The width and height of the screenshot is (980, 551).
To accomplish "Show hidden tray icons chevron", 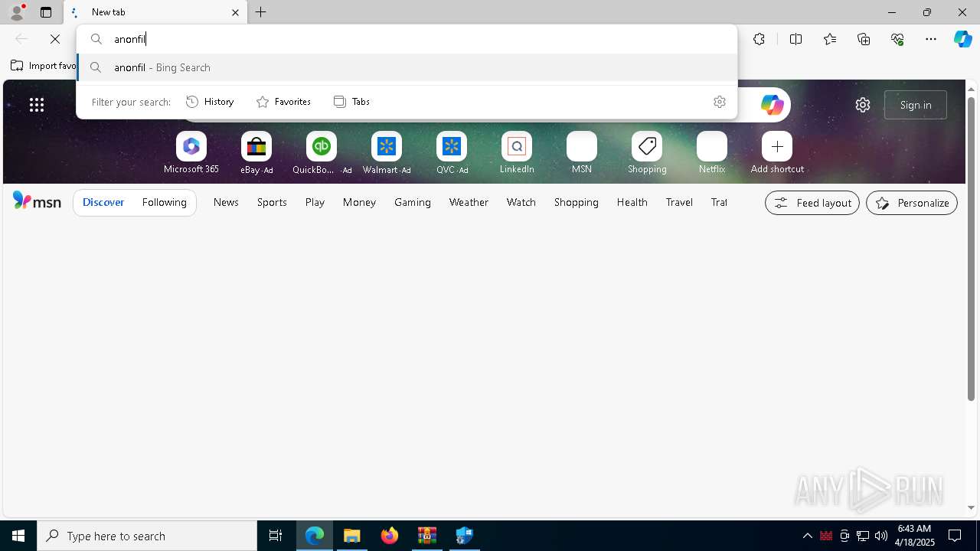I will click(807, 536).
